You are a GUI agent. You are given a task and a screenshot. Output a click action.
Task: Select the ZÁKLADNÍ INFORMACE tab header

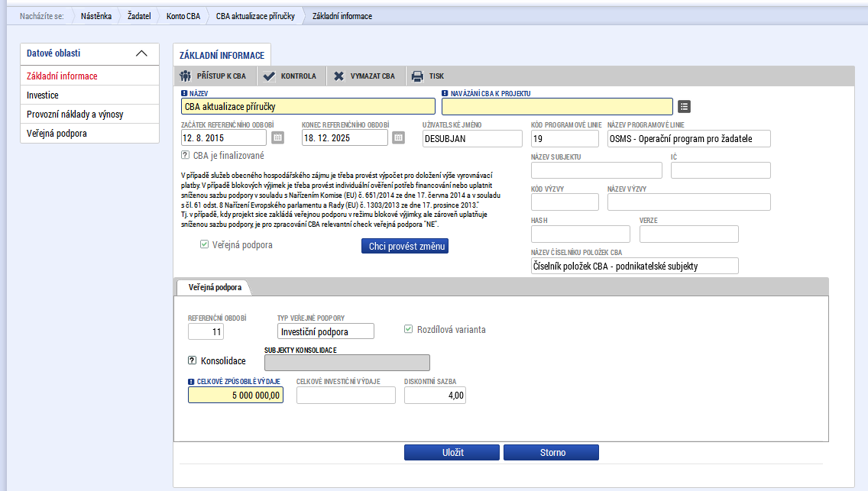pos(222,55)
